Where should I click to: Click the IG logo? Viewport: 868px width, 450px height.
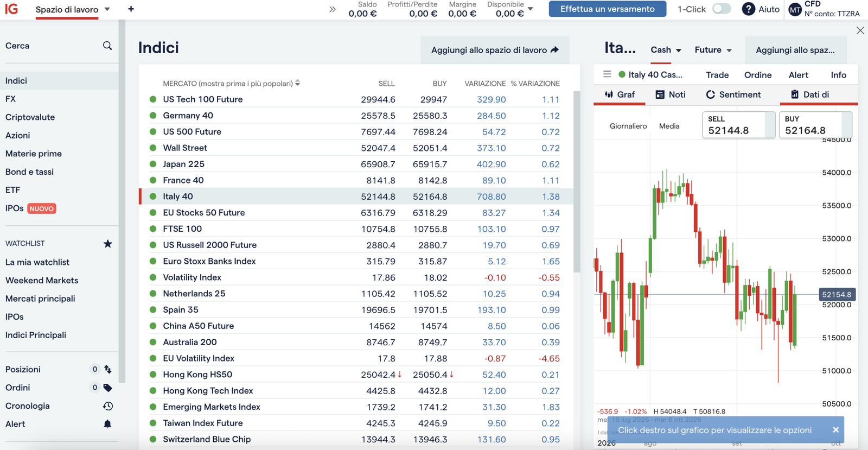click(11, 9)
